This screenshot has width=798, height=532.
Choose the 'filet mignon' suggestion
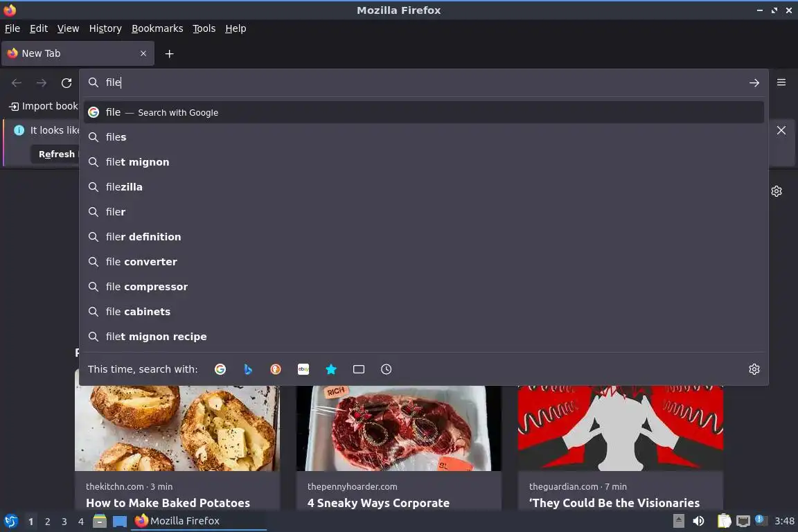pos(423,162)
